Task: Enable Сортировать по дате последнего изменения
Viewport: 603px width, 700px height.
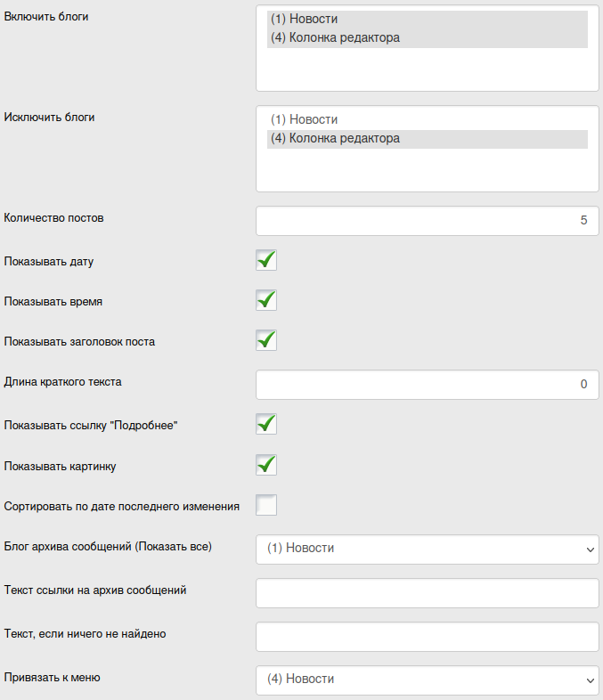Action: [266, 505]
